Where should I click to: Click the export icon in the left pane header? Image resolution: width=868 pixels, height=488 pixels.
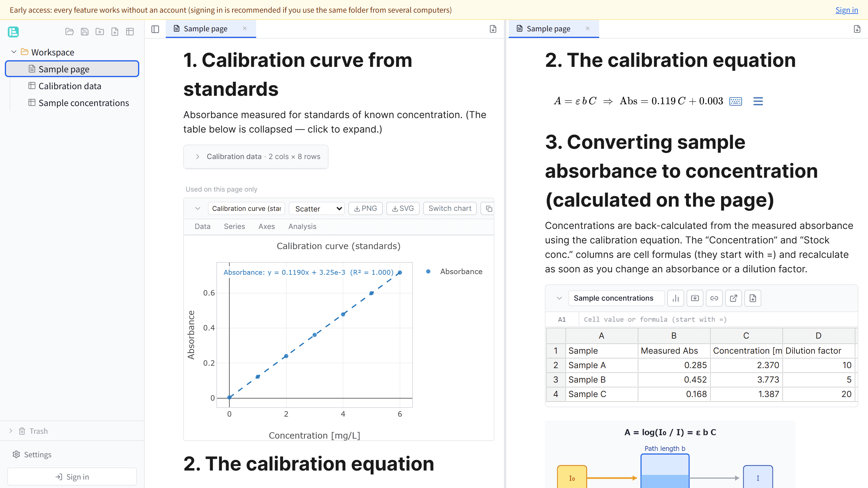click(x=493, y=29)
